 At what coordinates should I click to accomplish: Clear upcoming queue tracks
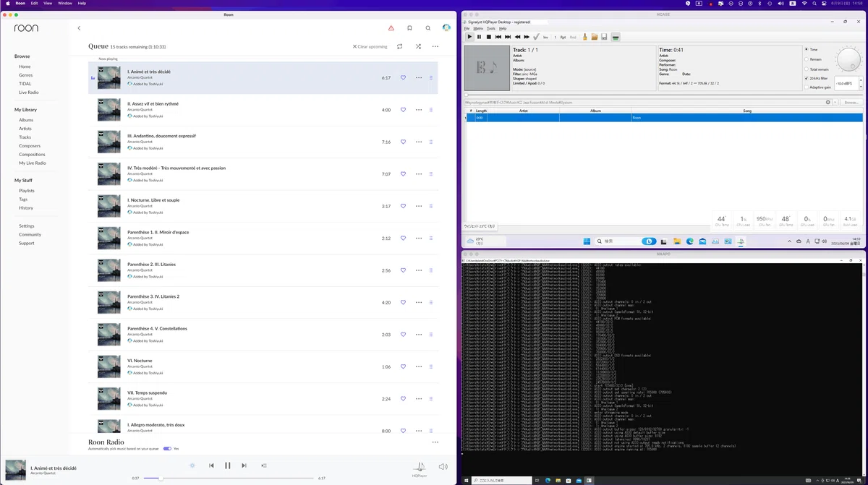370,46
